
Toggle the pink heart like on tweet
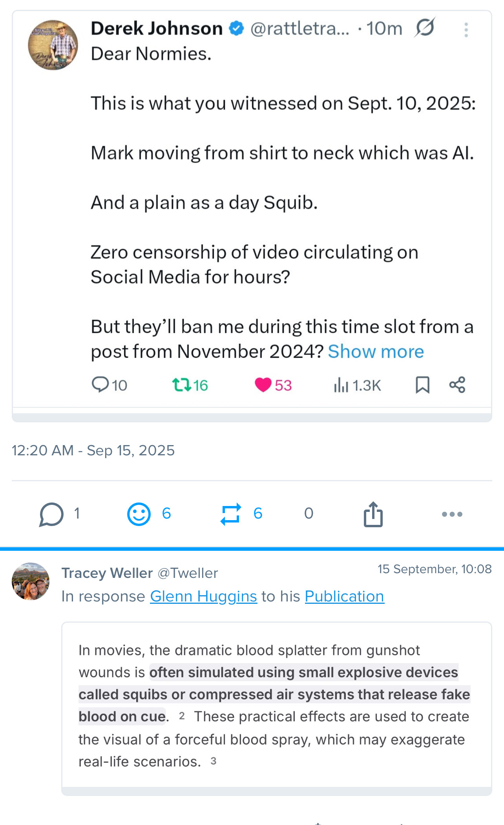[x=263, y=385]
